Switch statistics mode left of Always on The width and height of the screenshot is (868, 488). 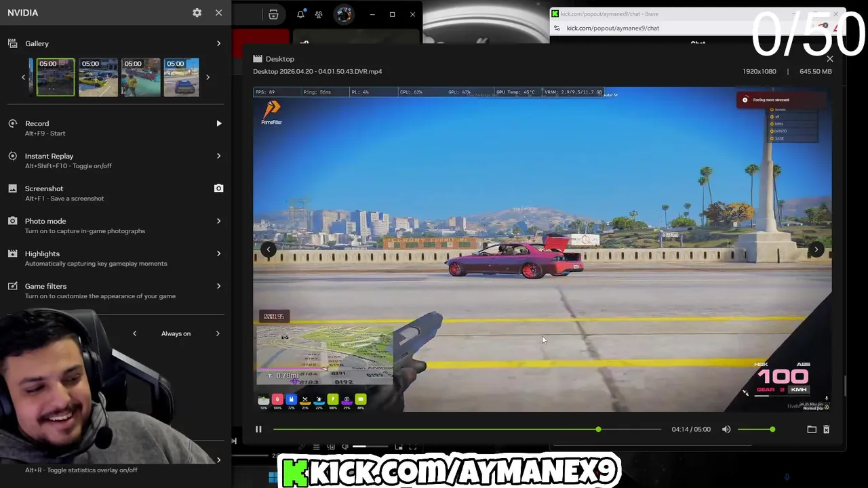point(134,333)
